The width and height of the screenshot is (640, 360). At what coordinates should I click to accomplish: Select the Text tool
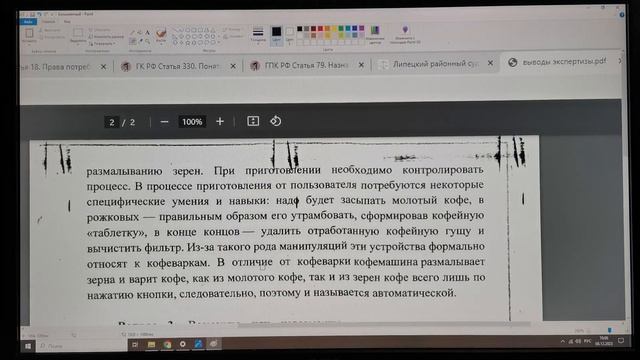click(x=147, y=33)
